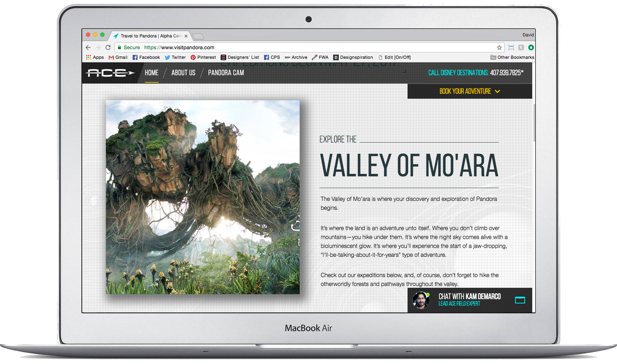Click the green padlock Secure indicator
The height and width of the screenshot is (364, 617).
pos(129,47)
